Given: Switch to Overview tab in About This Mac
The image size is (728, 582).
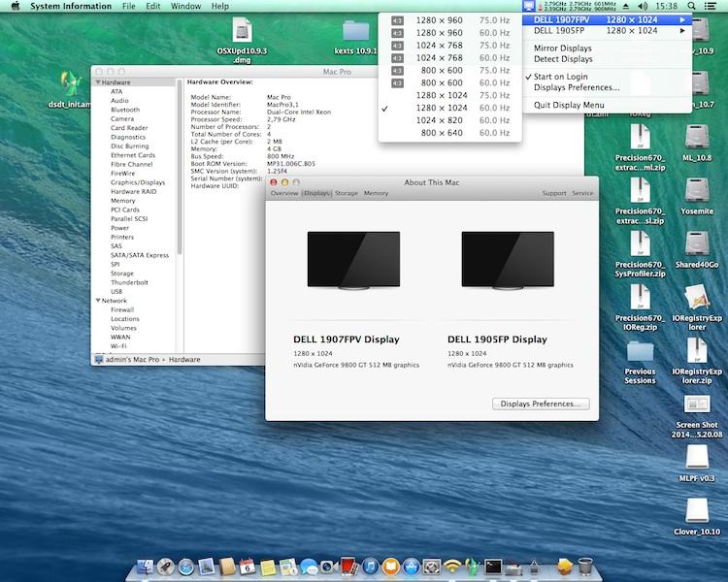Looking at the screenshot, I should [284, 193].
